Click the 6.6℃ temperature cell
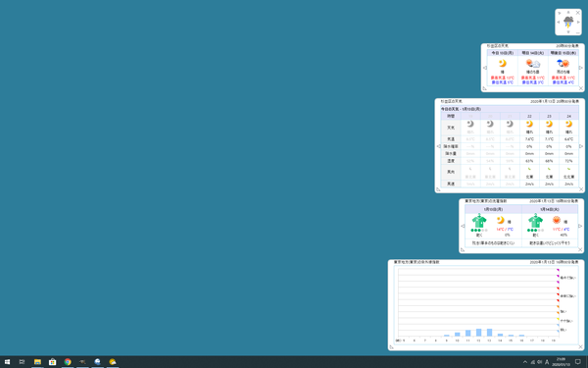The height and width of the screenshot is (368, 588). tap(568, 139)
